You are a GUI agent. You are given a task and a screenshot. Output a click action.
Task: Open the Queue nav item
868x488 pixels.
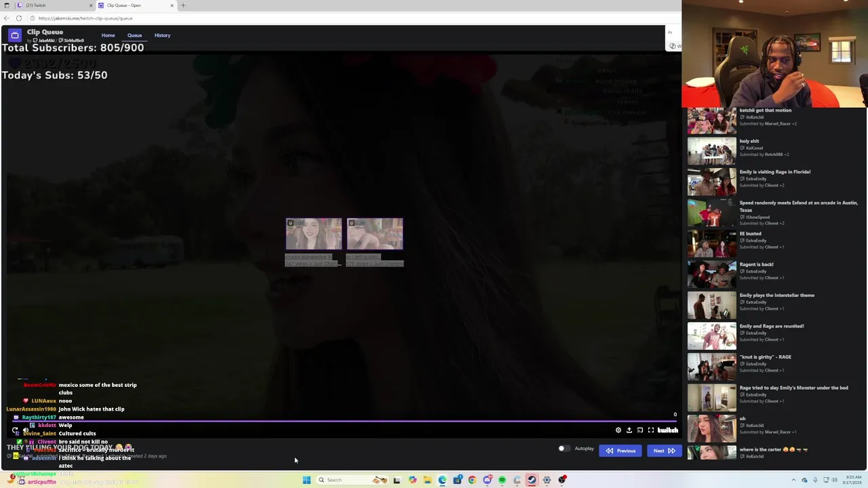134,35
